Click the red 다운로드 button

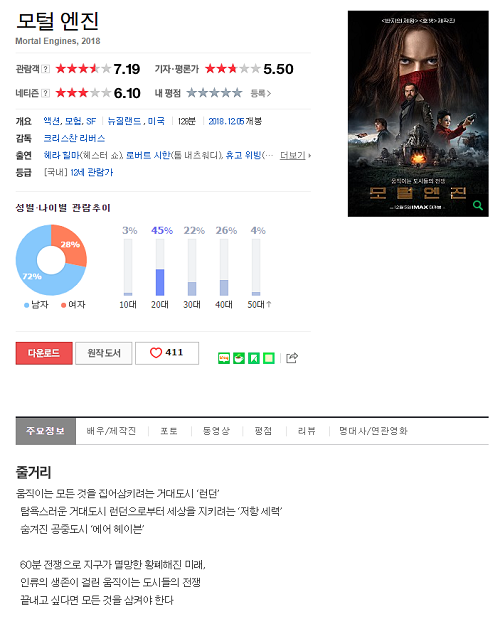pyautogui.click(x=44, y=353)
